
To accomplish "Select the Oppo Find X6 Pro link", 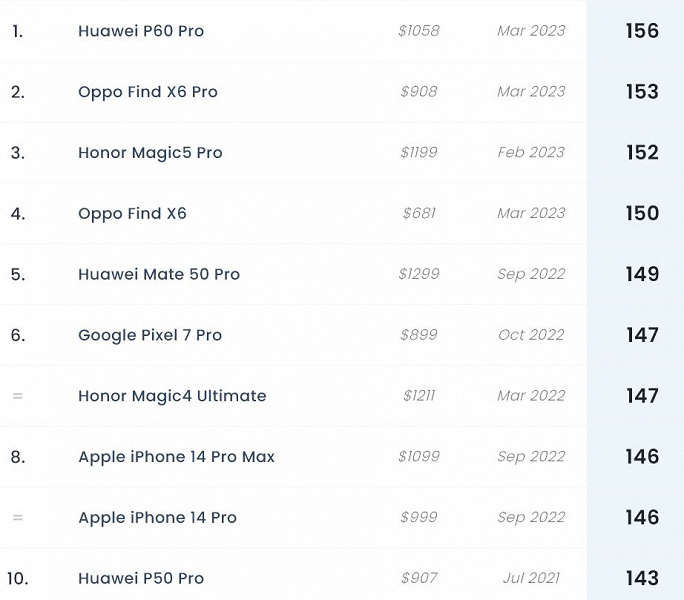I will [x=148, y=92].
